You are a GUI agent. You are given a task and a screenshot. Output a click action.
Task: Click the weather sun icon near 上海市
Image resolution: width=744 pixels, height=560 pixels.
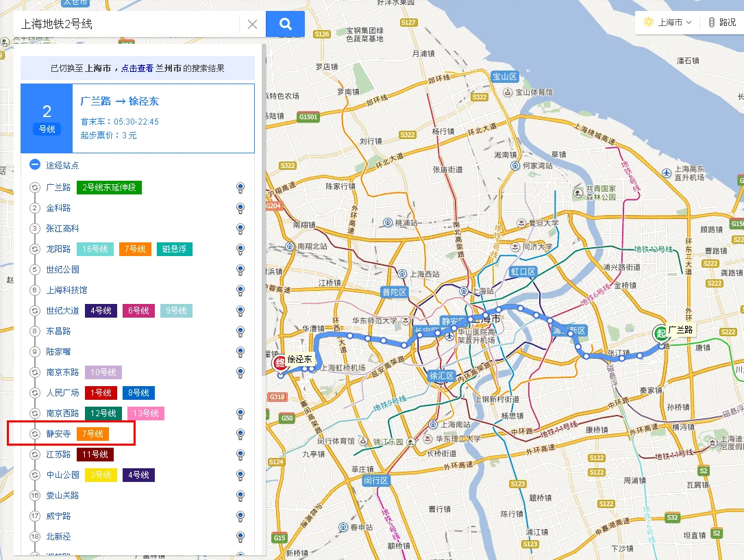click(648, 22)
